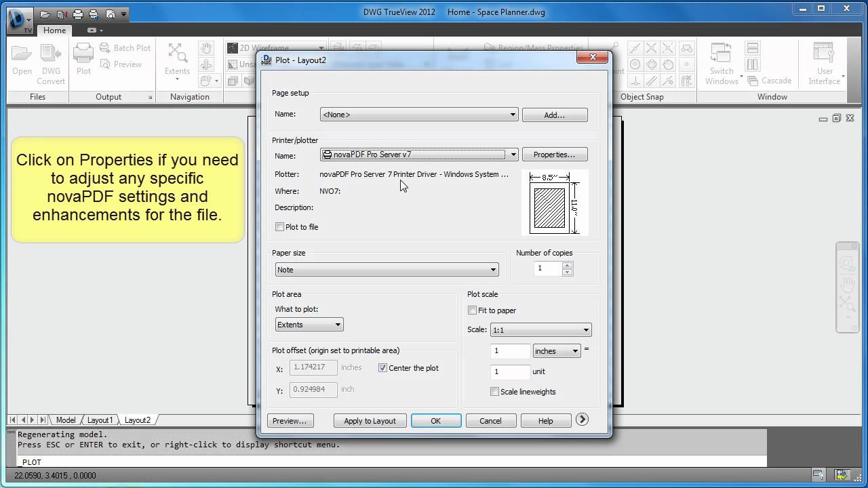The width and height of the screenshot is (868, 488).
Task: Enable the Plot to file checkbox
Action: [279, 227]
